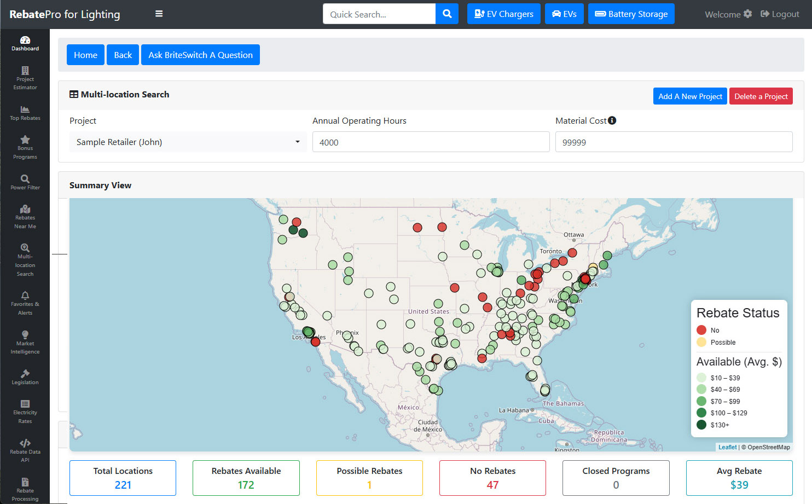This screenshot has width=812, height=504.
Task: Click the Logout link
Action: [x=780, y=14]
